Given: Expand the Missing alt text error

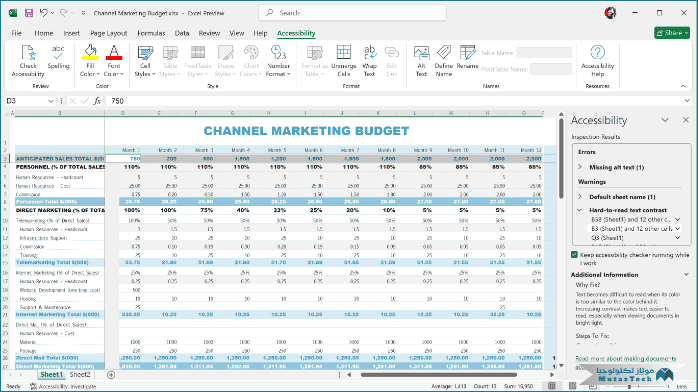Looking at the screenshot, I should (x=580, y=167).
